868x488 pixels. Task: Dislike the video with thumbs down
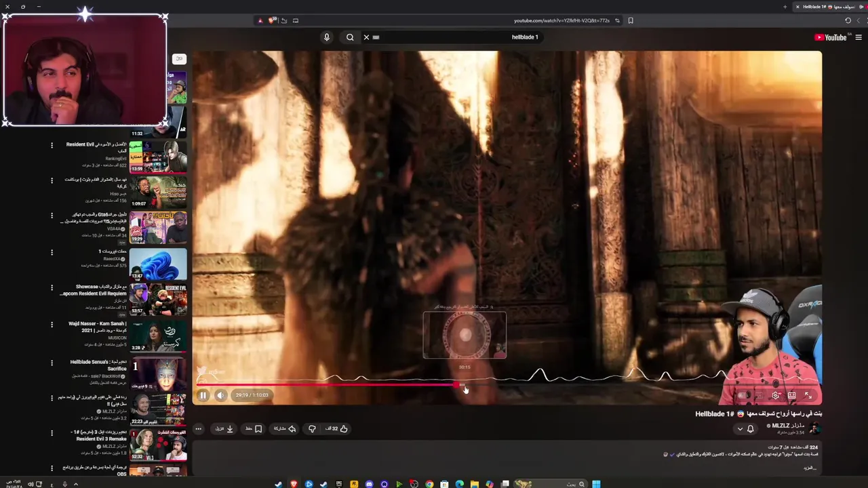[312, 428]
